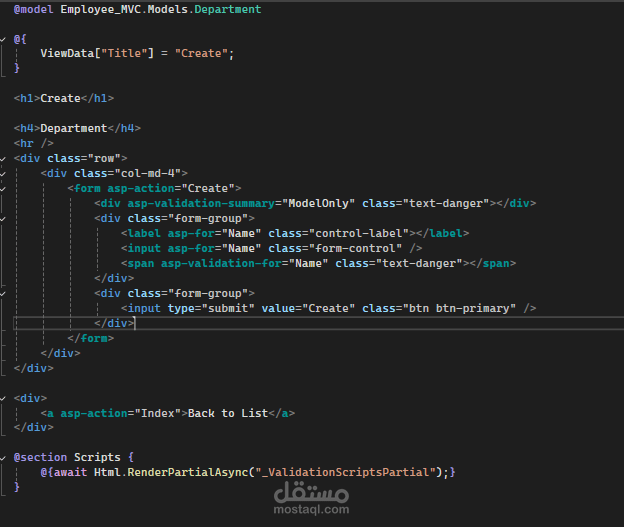Click the asp-validation-for attribute on the span

(x=221, y=264)
